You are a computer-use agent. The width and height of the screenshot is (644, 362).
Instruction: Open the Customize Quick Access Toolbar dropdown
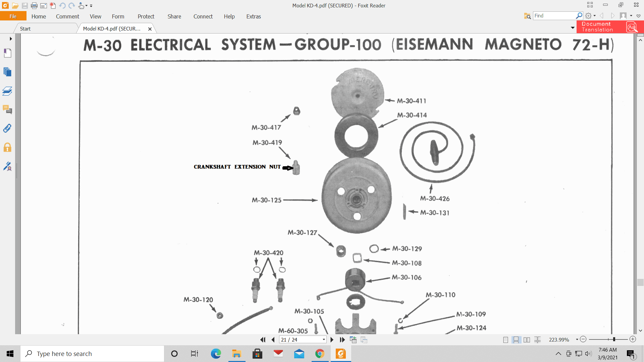(91, 6)
